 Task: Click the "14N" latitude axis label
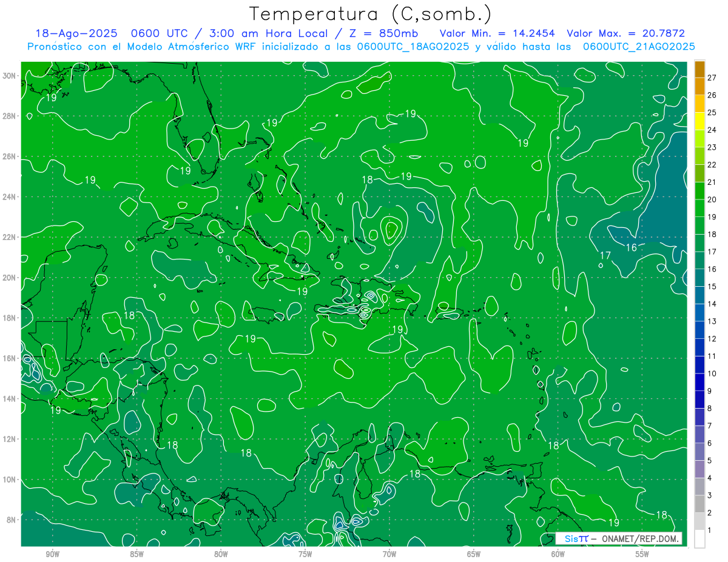pos(10,399)
